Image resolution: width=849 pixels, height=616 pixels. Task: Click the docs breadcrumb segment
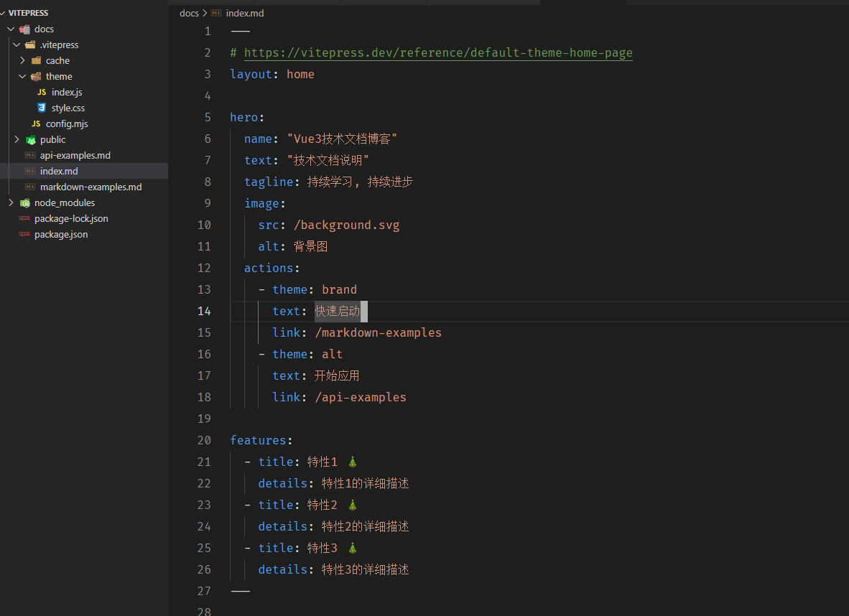click(x=189, y=13)
